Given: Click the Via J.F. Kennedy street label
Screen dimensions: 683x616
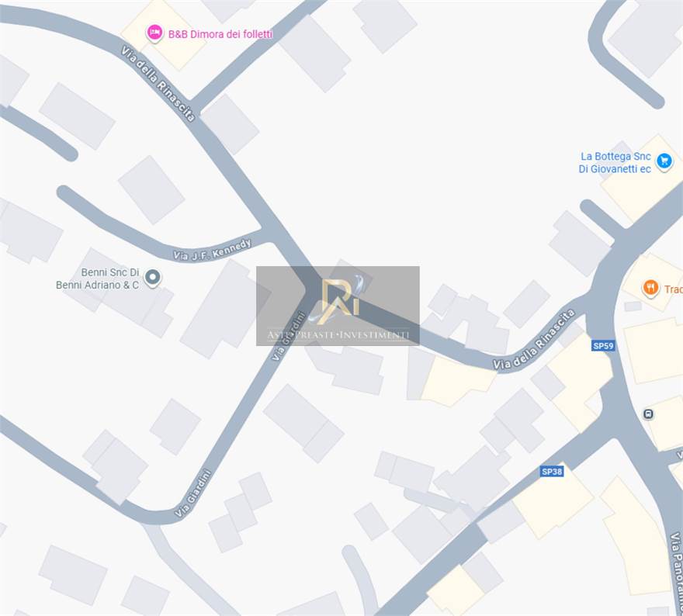Looking at the screenshot, I should 212,250.
